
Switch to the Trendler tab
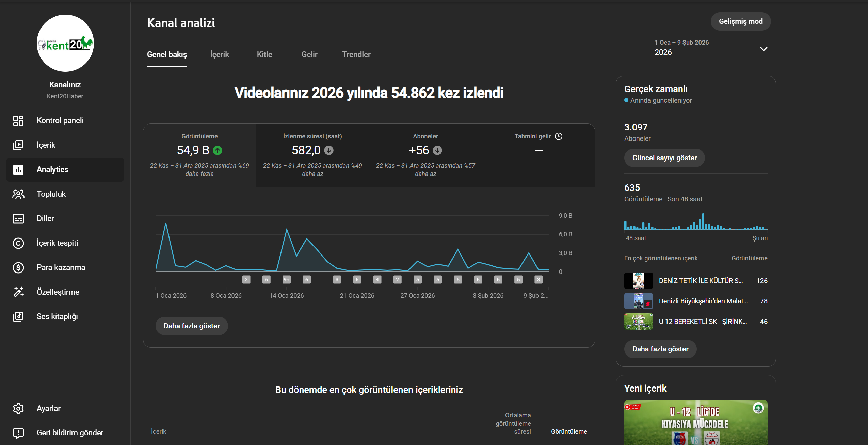coord(356,54)
